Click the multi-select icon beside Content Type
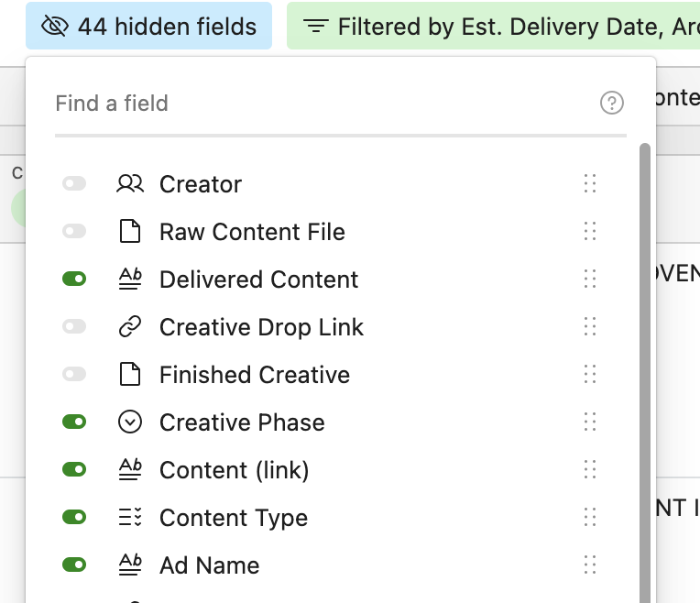700x603 pixels. (x=130, y=518)
